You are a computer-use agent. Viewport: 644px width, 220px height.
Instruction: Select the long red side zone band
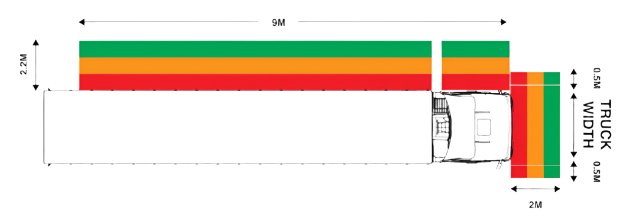[255, 82]
